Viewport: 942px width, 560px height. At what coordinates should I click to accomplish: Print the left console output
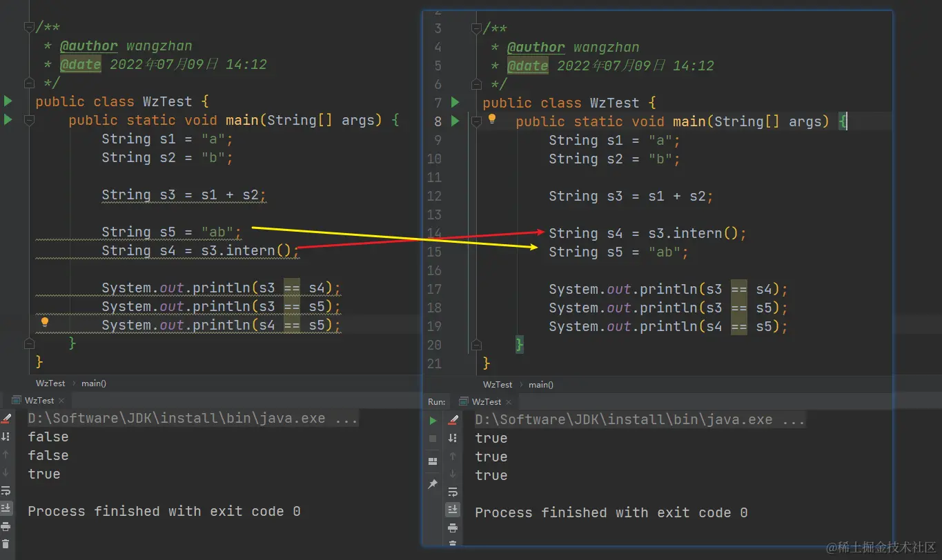[x=6, y=526]
